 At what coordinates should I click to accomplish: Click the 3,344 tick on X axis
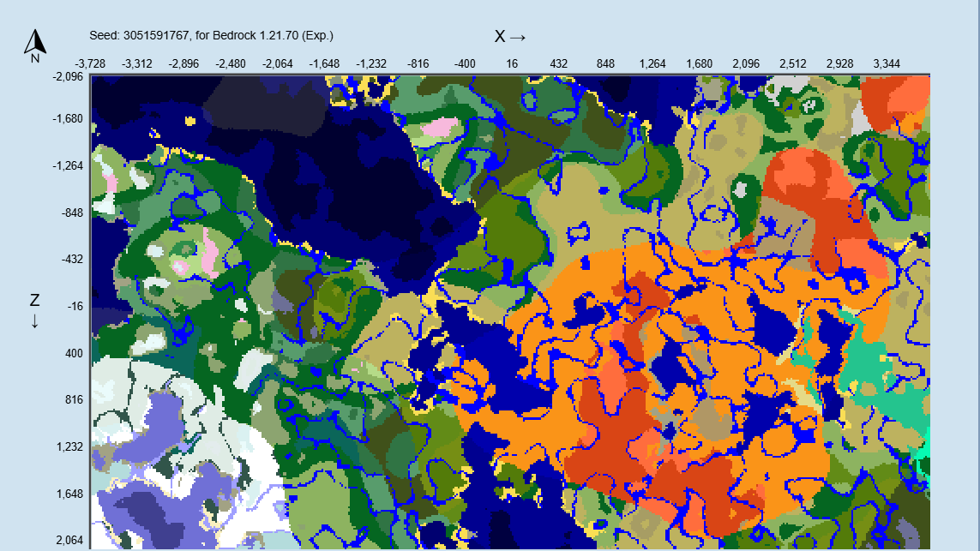887,63
